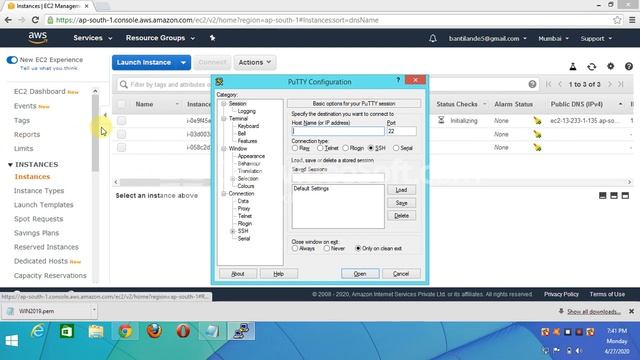Screen dimensions: 640x360
Task: Open the Services dropdown
Action: tap(93, 38)
